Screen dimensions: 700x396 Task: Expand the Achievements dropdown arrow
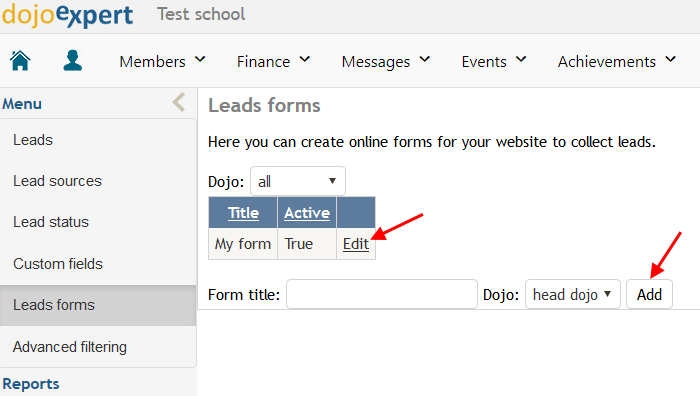tap(671, 59)
